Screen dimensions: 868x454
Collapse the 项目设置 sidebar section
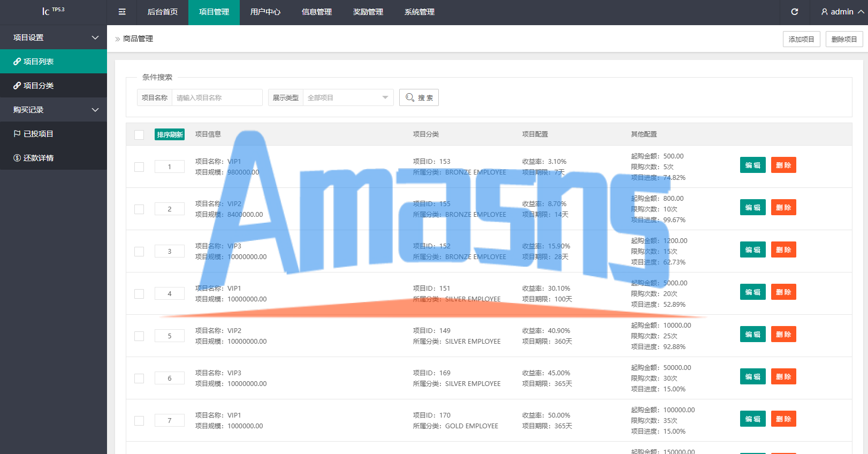[x=54, y=37]
